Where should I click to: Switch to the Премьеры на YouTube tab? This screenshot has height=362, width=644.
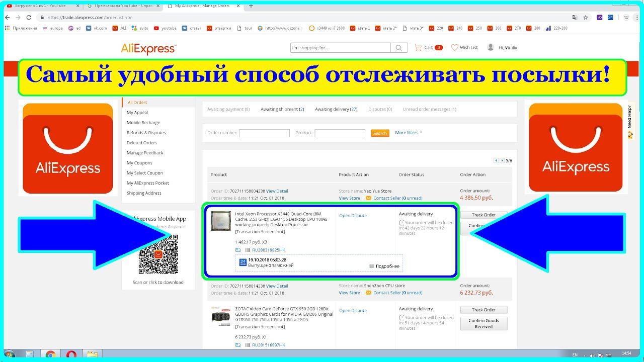pyautogui.click(x=123, y=6)
